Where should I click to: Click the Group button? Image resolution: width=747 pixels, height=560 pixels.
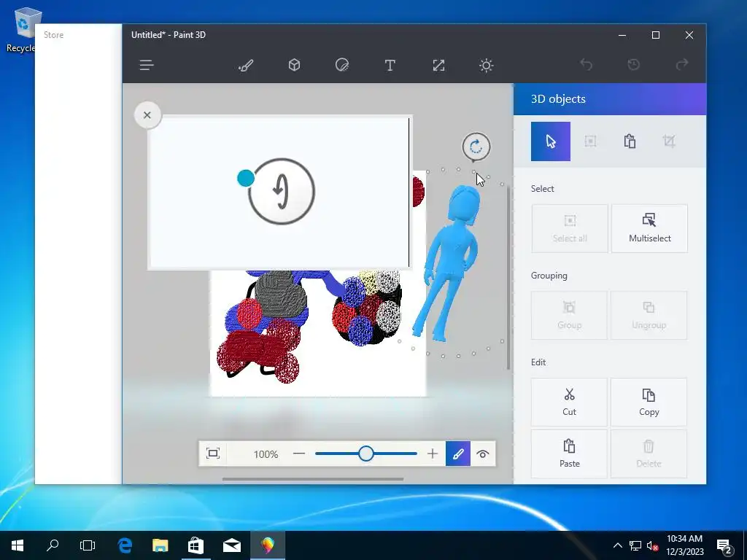pyautogui.click(x=569, y=315)
